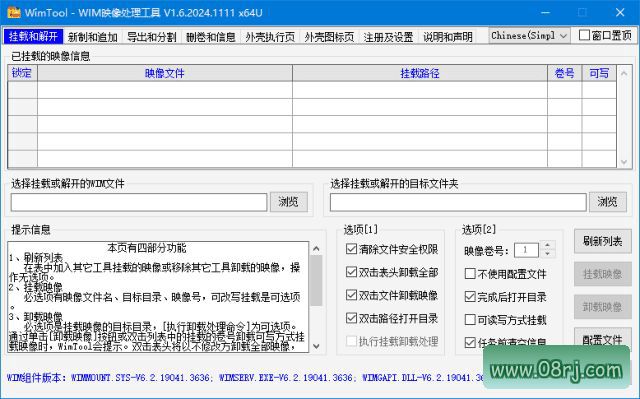The image size is (640, 399).
Task: Switch to the 注册及设置 tab
Action: coord(388,37)
